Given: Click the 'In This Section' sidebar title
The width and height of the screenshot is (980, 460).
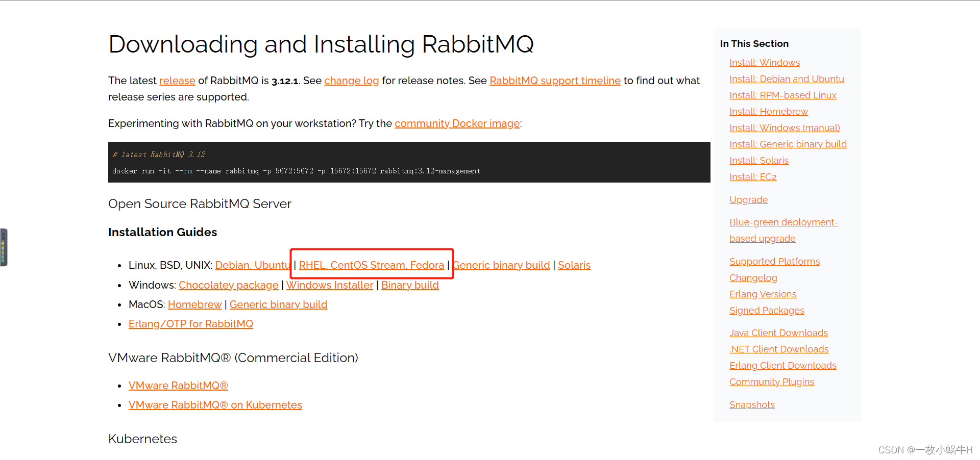Looking at the screenshot, I should [x=754, y=44].
